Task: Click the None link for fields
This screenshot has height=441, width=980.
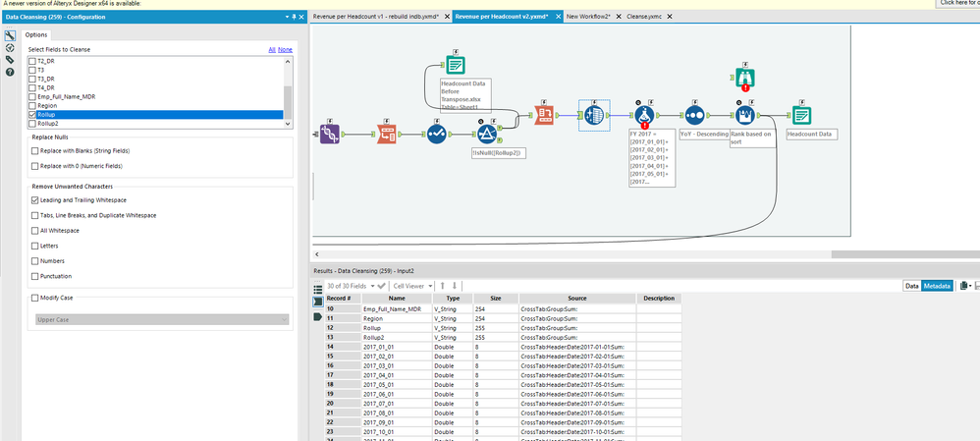Action: click(x=285, y=49)
